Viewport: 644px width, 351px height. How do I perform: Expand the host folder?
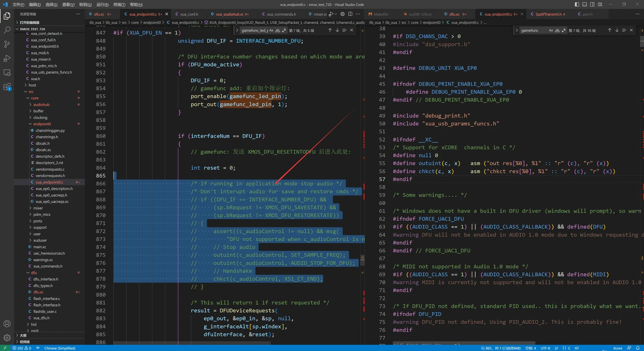32,85
